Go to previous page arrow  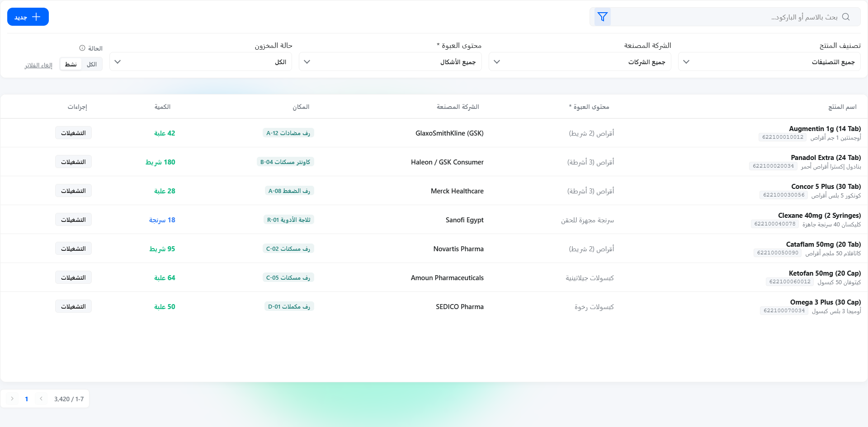[x=41, y=399]
